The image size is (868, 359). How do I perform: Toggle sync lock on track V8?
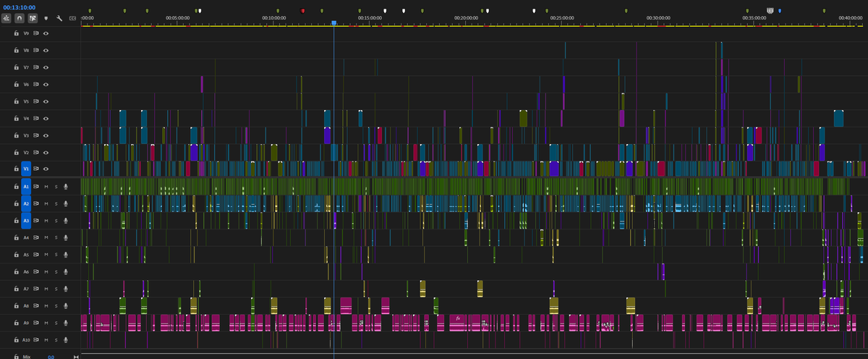[x=36, y=50]
